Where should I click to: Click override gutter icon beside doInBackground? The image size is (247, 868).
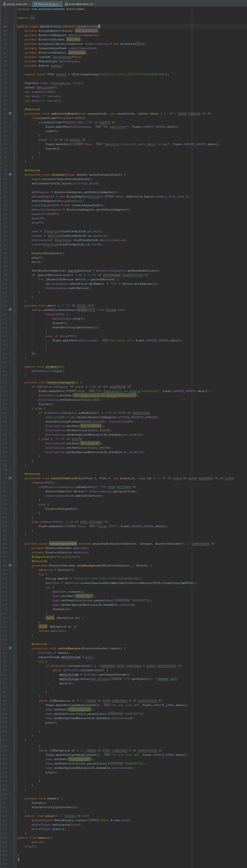click(10, 566)
